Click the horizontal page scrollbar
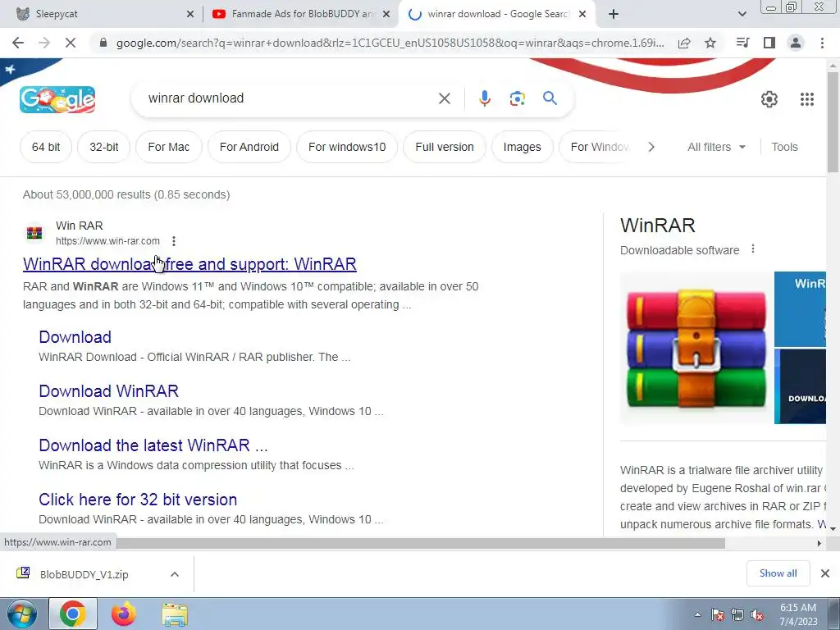The height and width of the screenshot is (630, 840). (421, 543)
